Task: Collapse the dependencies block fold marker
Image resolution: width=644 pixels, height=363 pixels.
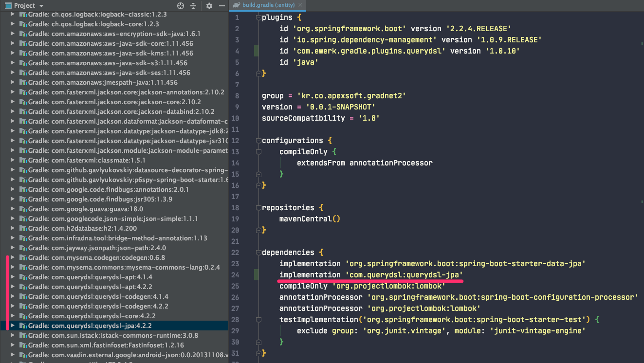Action: (x=258, y=253)
